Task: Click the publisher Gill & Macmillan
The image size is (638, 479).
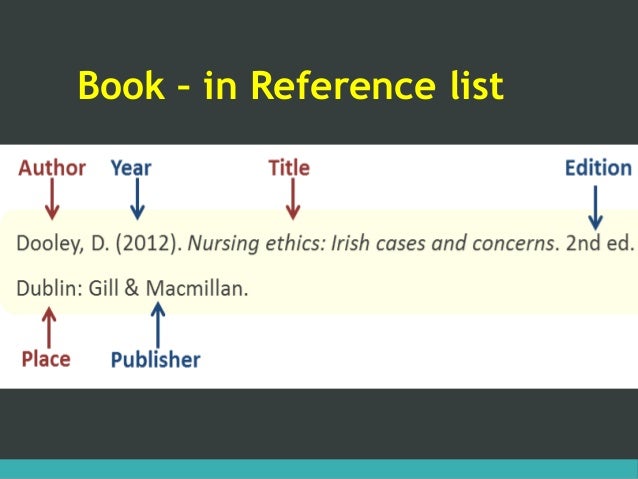Action: (168, 288)
